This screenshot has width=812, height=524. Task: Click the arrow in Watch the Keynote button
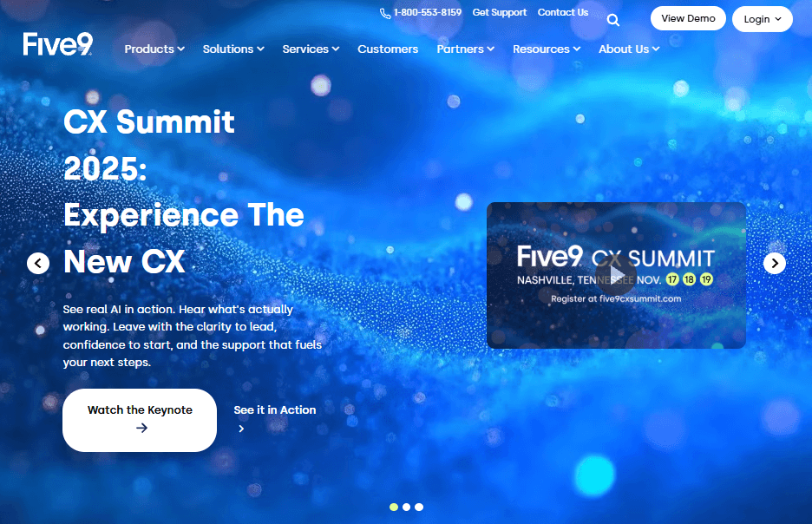141,429
